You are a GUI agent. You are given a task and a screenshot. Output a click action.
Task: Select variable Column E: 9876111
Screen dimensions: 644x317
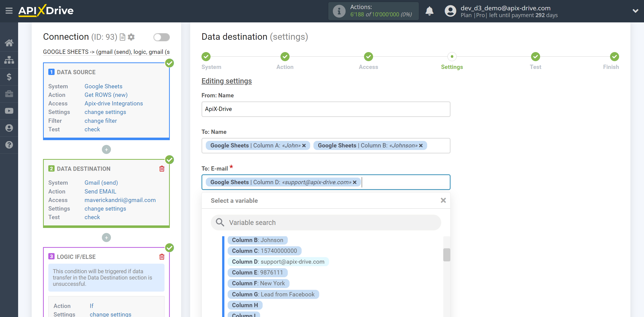click(x=258, y=272)
